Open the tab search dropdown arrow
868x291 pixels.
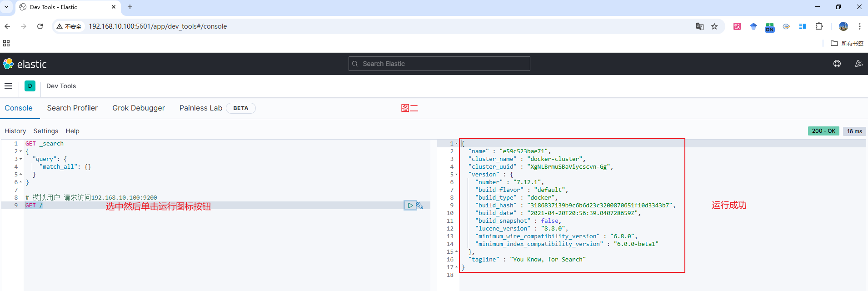coord(6,7)
